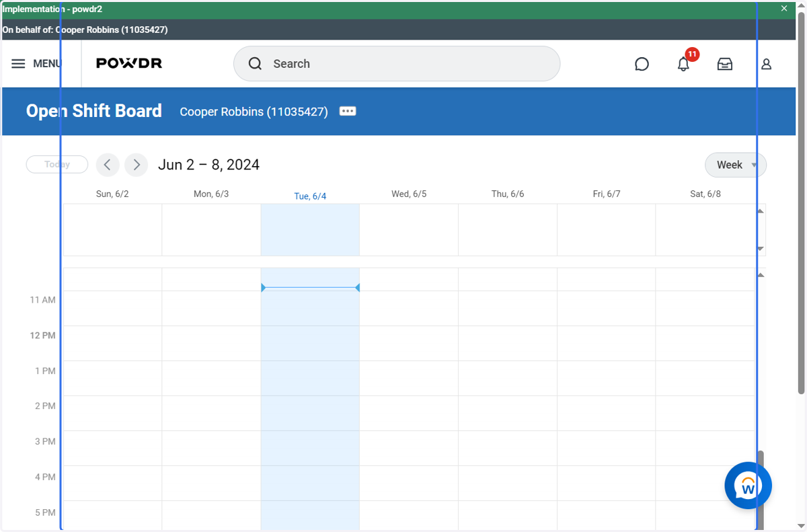
Task: Click the 1 PM time label
Action: pyautogui.click(x=45, y=371)
